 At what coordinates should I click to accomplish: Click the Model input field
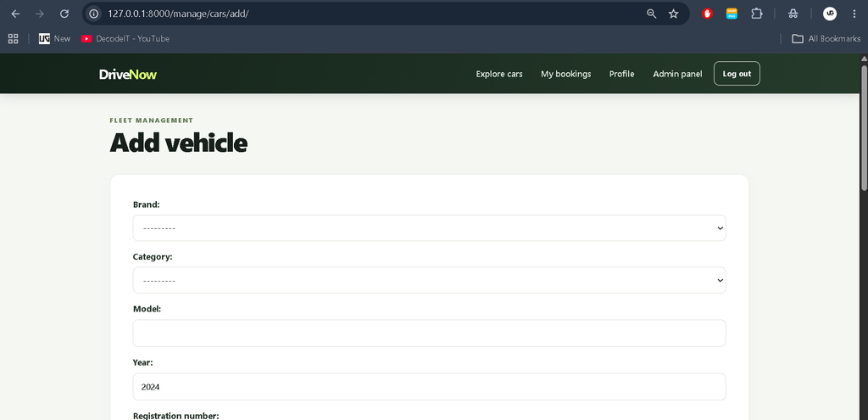click(429, 333)
